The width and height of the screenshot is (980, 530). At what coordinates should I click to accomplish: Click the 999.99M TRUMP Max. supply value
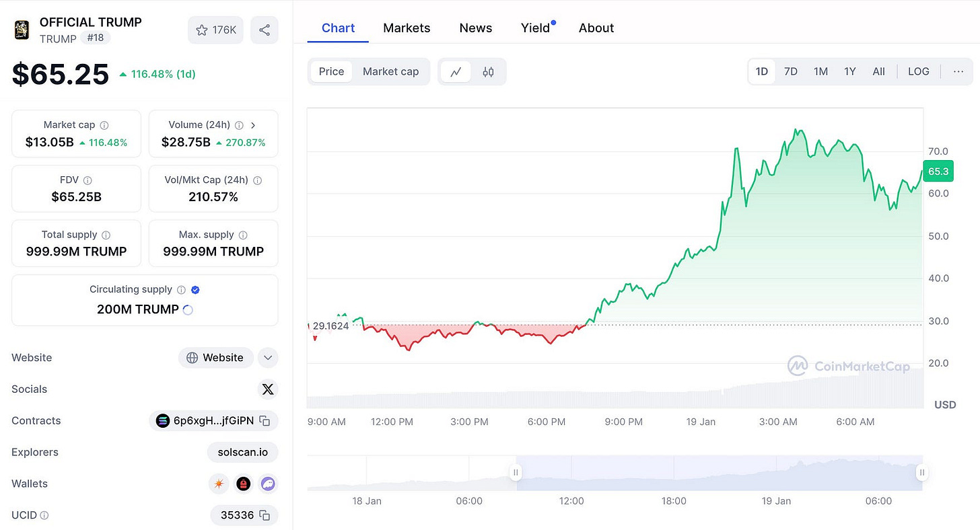[x=213, y=252]
